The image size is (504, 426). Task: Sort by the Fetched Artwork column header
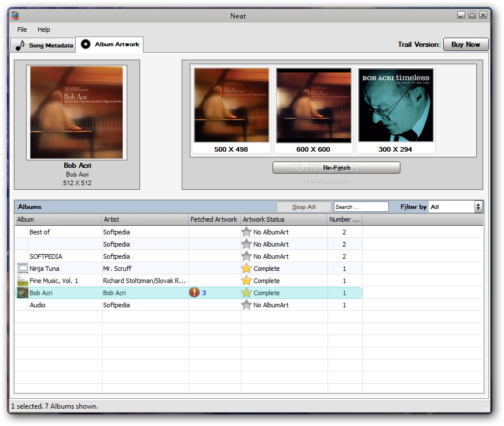click(x=215, y=219)
